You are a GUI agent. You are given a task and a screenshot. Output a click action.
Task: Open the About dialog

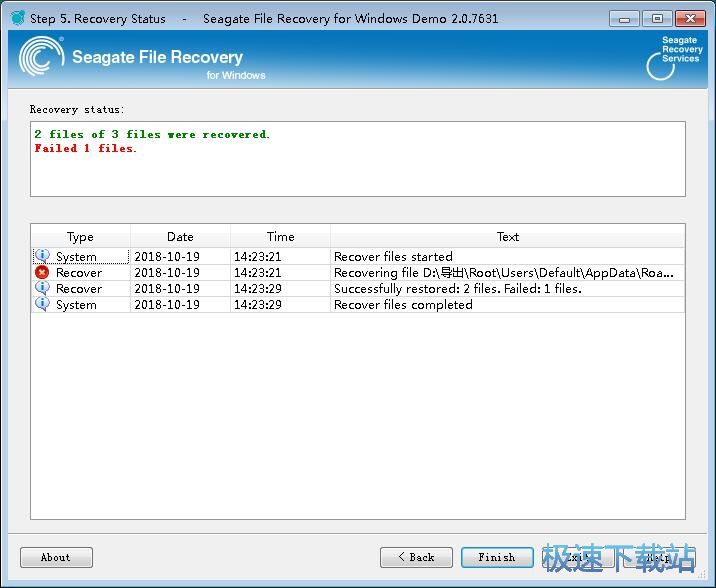pos(56,557)
